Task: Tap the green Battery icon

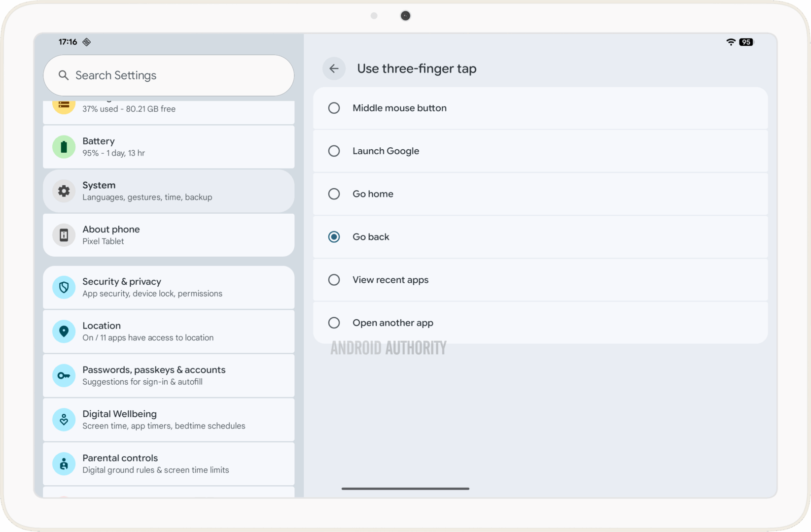Action: point(64,146)
